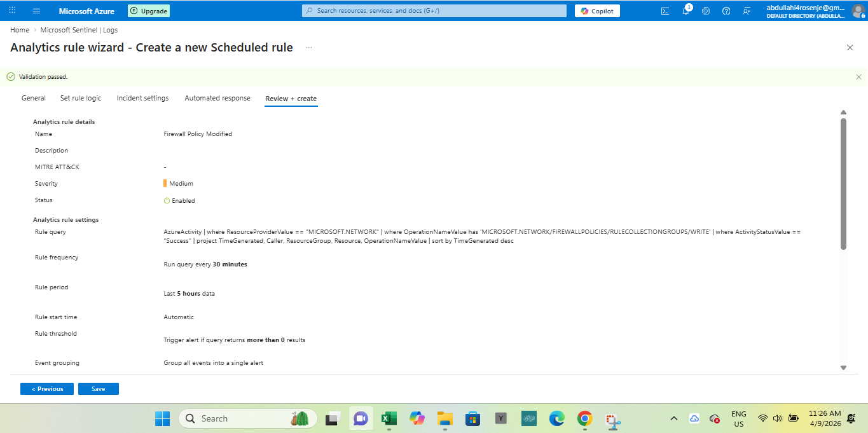Focus the search resources input

pyautogui.click(x=434, y=11)
